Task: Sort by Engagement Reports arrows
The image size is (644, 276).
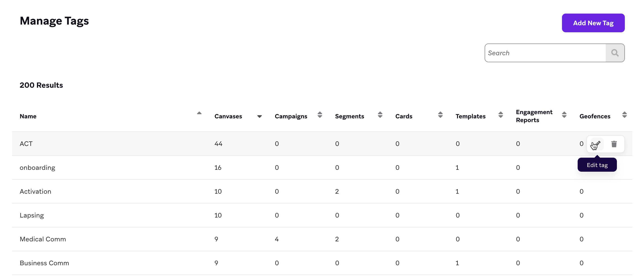Action: [564, 115]
